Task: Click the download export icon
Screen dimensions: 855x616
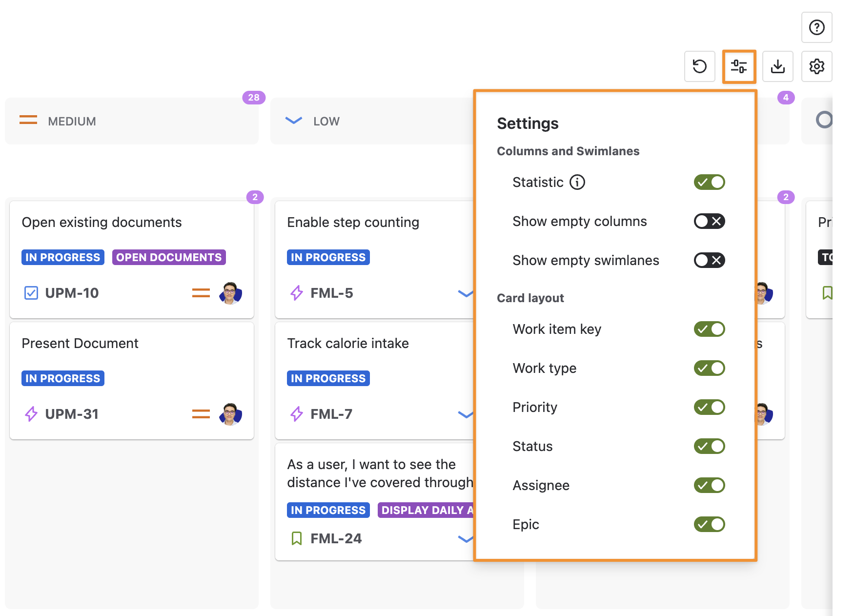Action: (x=777, y=66)
